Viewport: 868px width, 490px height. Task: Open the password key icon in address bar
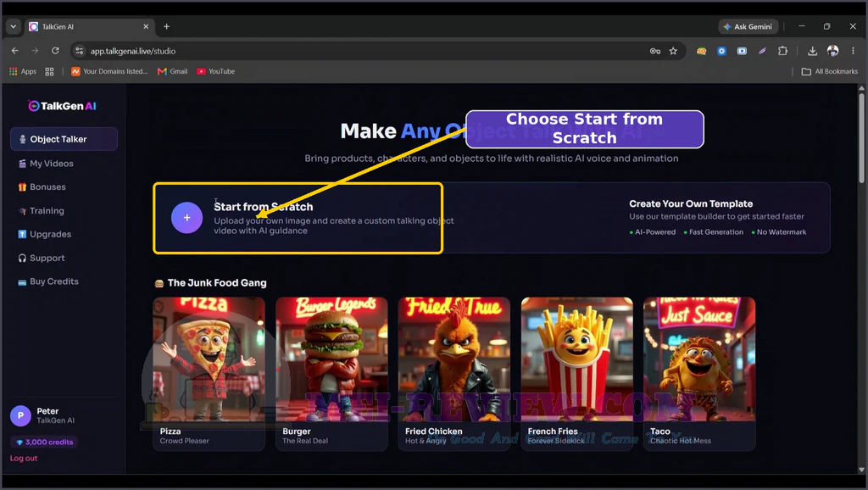655,51
